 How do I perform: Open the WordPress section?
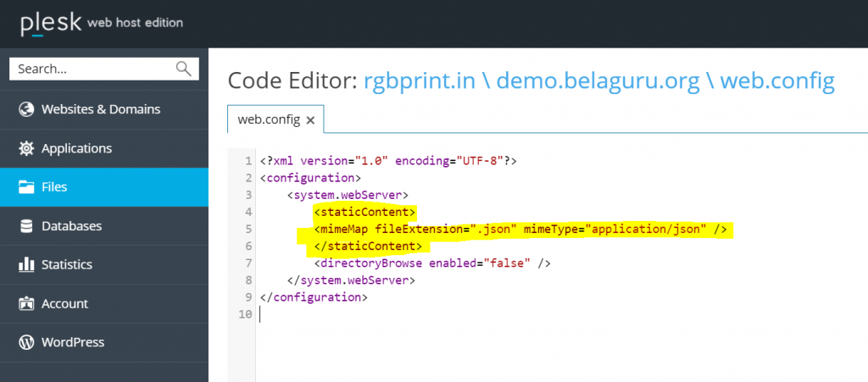pos(104,342)
